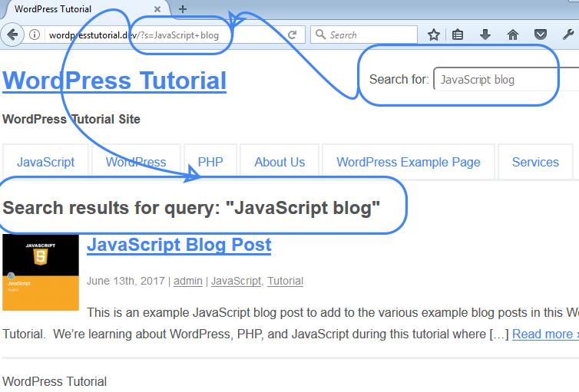Bookmark this page with the star icon
The image size is (579, 392).
point(434,35)
